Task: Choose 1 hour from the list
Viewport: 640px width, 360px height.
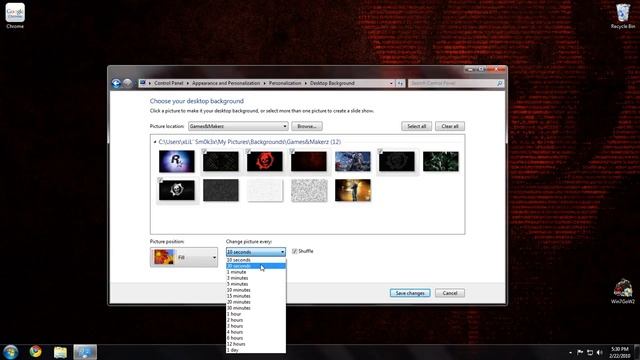Action: coord(256,314)
